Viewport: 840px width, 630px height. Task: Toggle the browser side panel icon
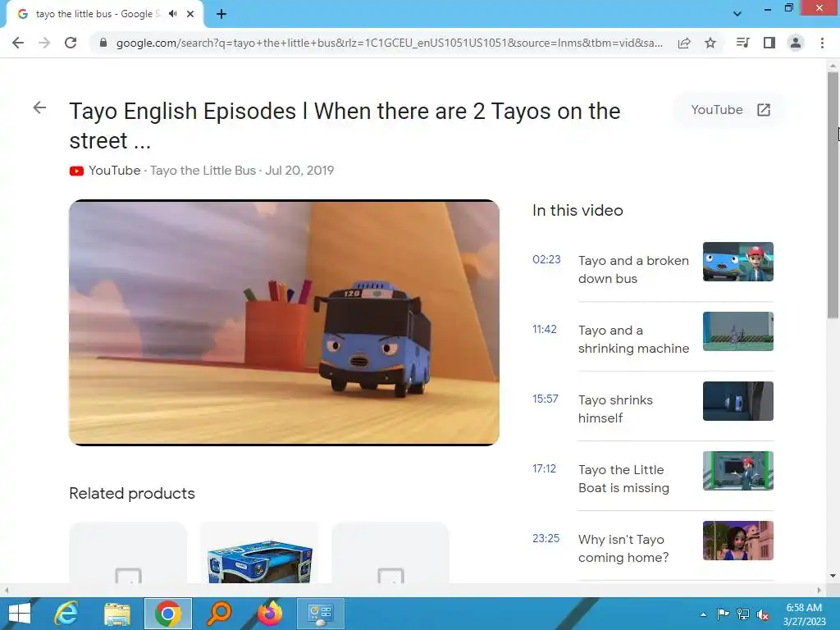[x=769, y=43]
